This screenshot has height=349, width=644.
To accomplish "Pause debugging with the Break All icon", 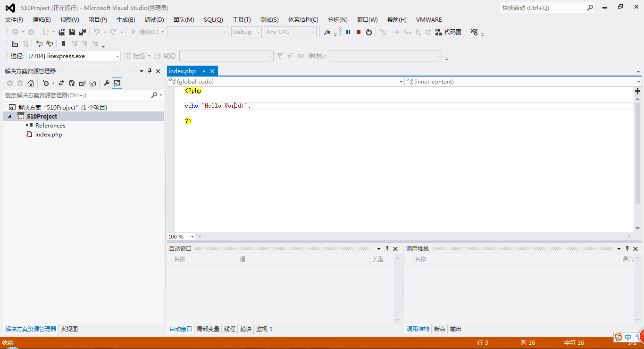I will pyautogui.click(x=348, y=32).
